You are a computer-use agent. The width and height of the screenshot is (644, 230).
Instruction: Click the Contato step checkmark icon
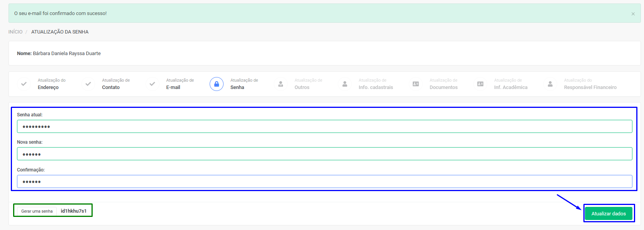[88, 84]
